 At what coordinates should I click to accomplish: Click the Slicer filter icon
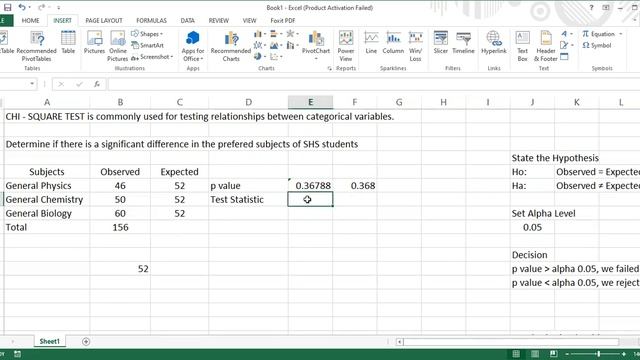coord(440,42)
